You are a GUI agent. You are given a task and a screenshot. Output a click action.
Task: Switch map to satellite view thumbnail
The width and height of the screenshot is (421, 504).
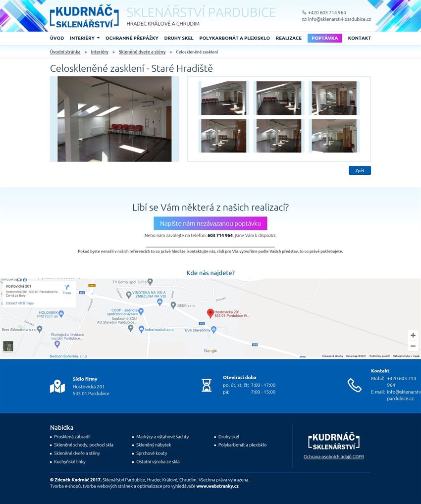(x=8, y=346)
